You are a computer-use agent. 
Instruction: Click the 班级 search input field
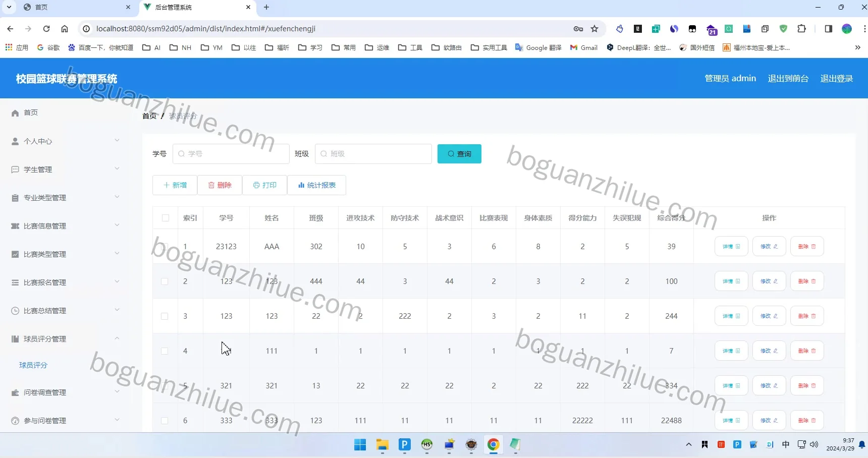[x=373, y=154]
